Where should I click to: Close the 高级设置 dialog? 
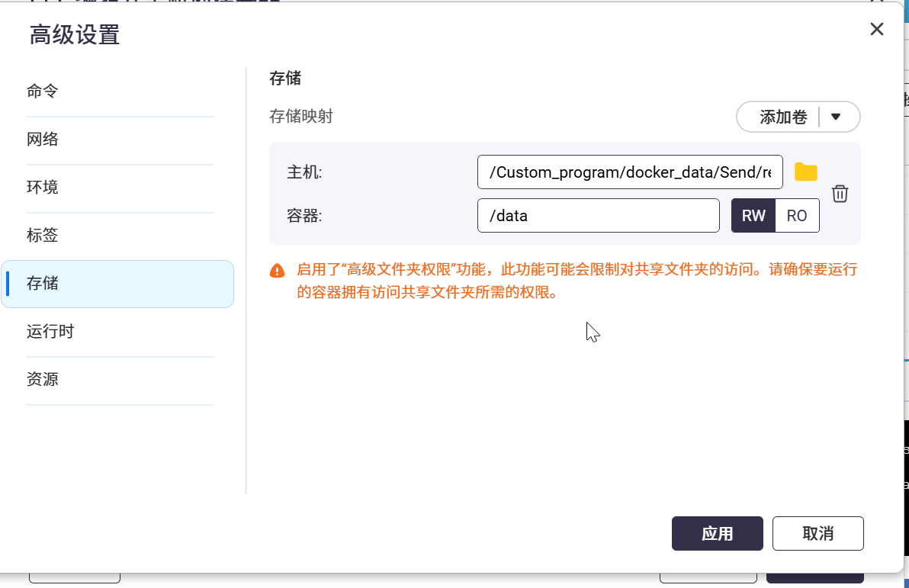[x=876, y=29]
